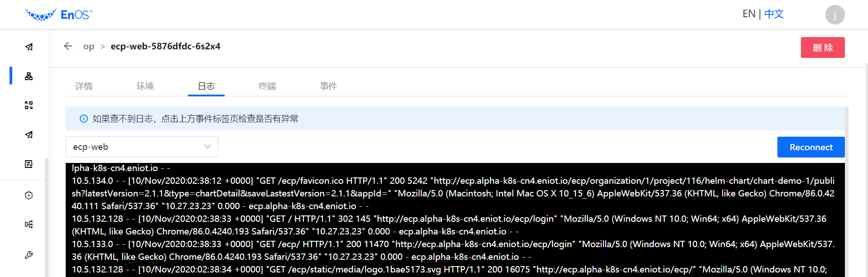
Task: Click the hexagon sidebar icon
Action: tap(29, 196)
